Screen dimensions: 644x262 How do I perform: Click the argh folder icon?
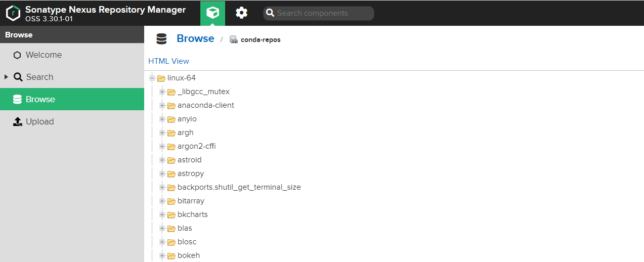pos(171,133)
